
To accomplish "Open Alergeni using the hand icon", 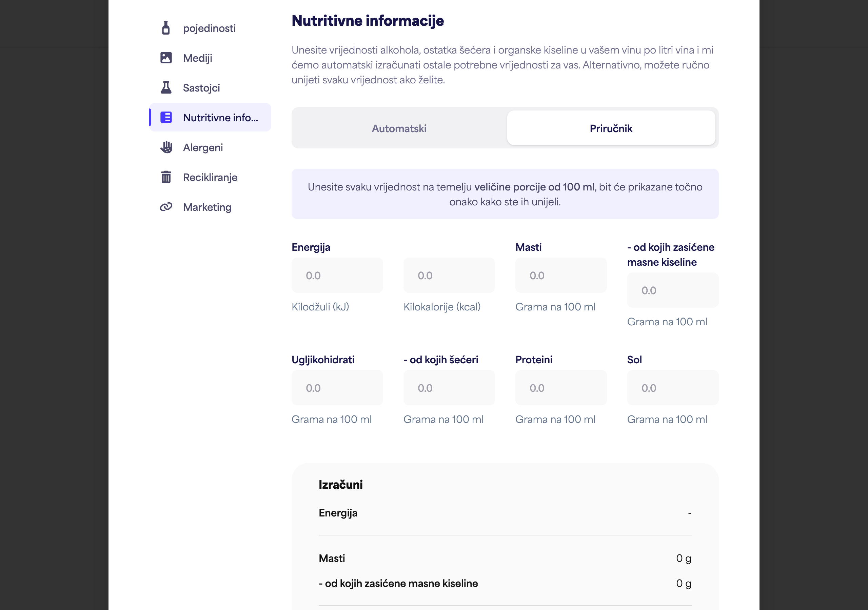I will point(166,147).
